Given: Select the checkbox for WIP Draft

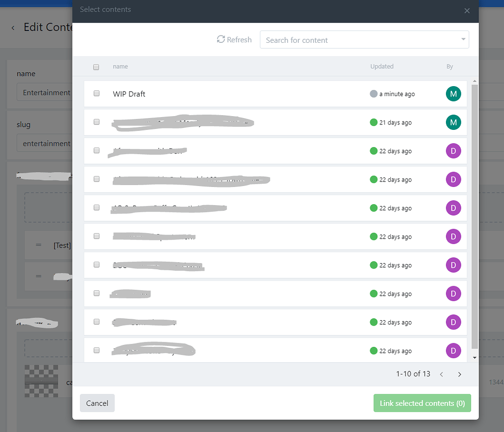Looking at the screenshot, I should (96, 93).
